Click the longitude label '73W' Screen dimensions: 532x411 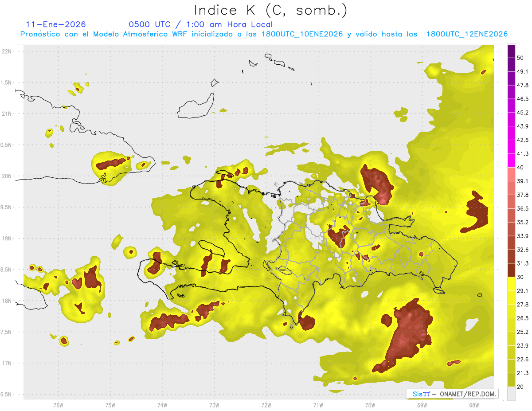pyautogui.click(x=214, y=405)
